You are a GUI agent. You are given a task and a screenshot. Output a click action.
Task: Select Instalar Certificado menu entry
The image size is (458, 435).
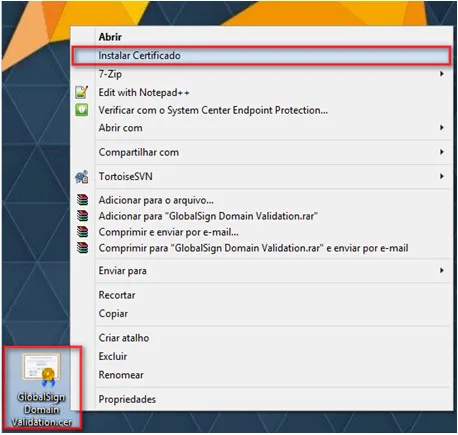(x=262, y=55)
